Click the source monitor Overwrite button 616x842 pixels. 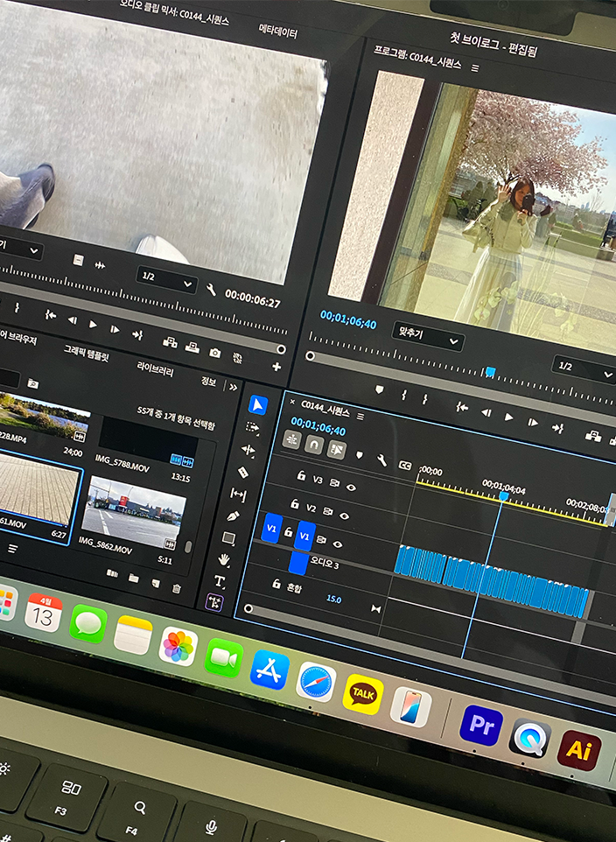[192, 347]
